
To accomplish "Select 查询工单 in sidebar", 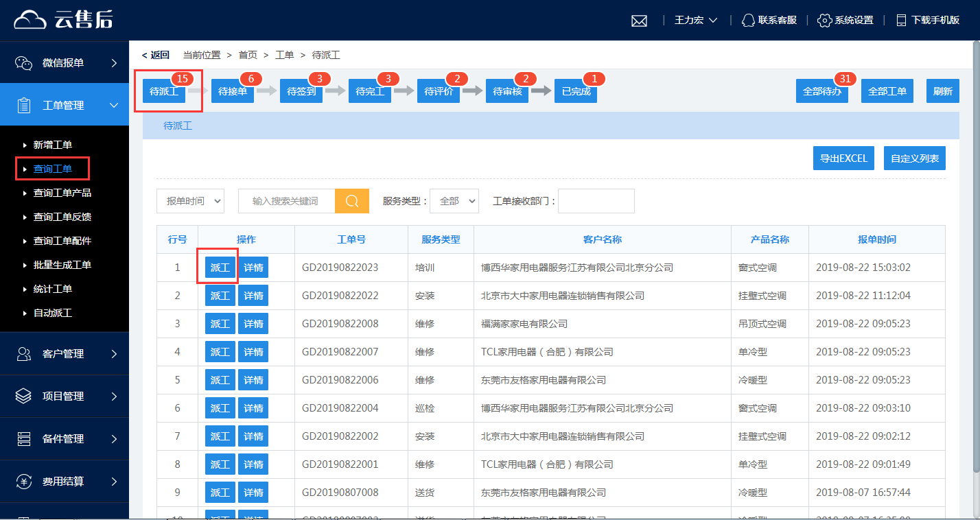I will 53,169.
